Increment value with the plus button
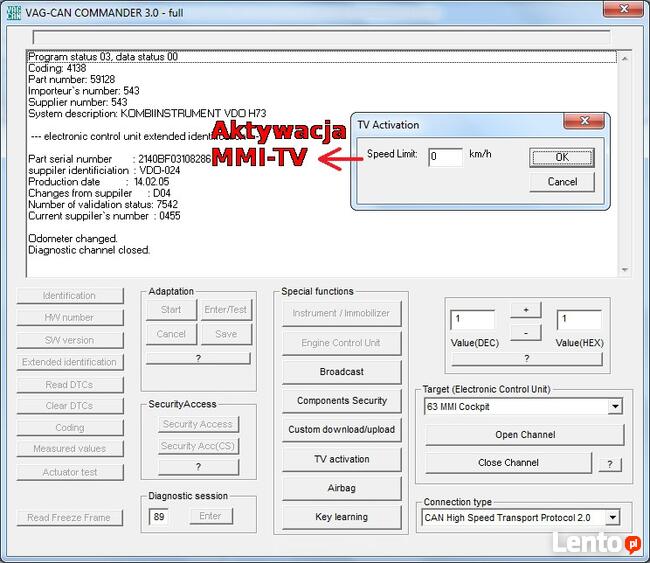Image resolution: width=650 pixels, height=563 pixels. pyautogui.click(x=525, y=310)
